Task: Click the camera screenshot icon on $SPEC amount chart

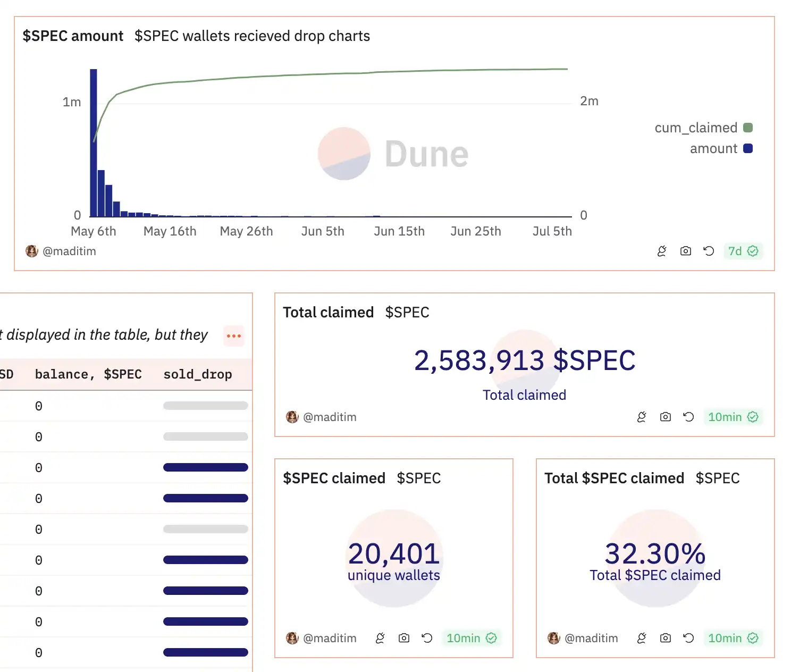Action: 686,251
